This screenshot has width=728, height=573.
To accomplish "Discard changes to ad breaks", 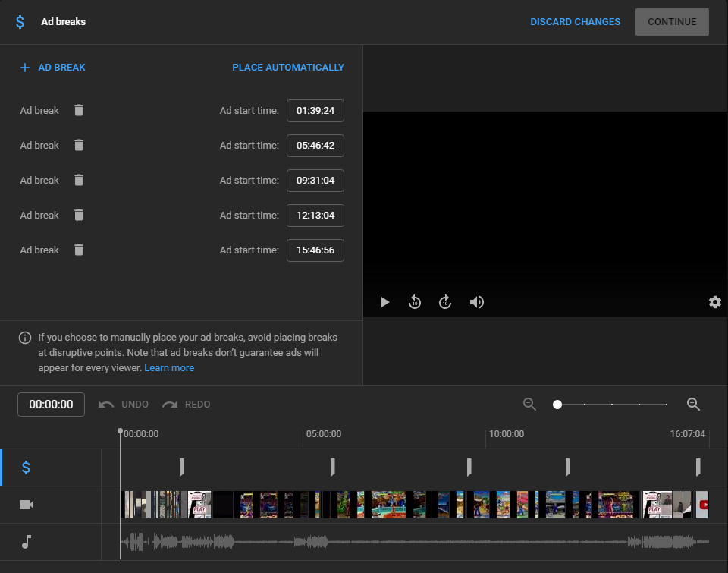I will pyautogui.click(x=575, y=22).
